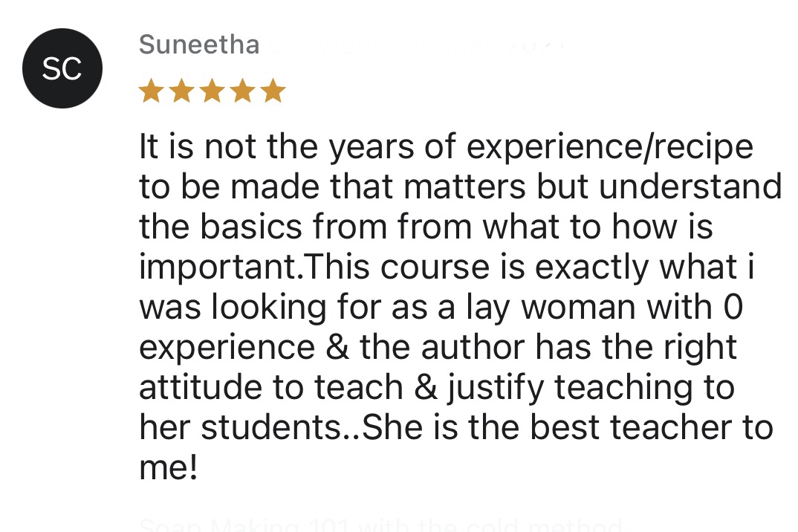Viewport: 798px width, 532px height.
Task: Select the fourth gold rating star
Action: pos(243,91)
